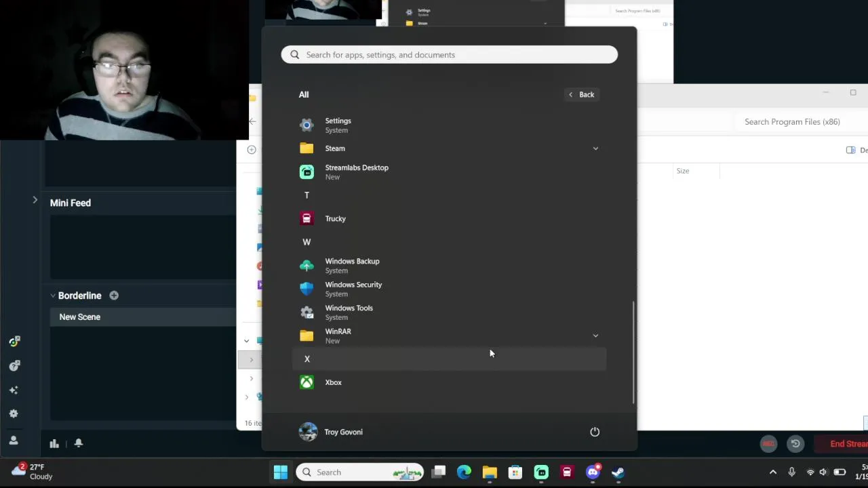This screenshot has width=868, height=488.
Task: Open Task View on the taskbar
Action: (x=439, y=472)
